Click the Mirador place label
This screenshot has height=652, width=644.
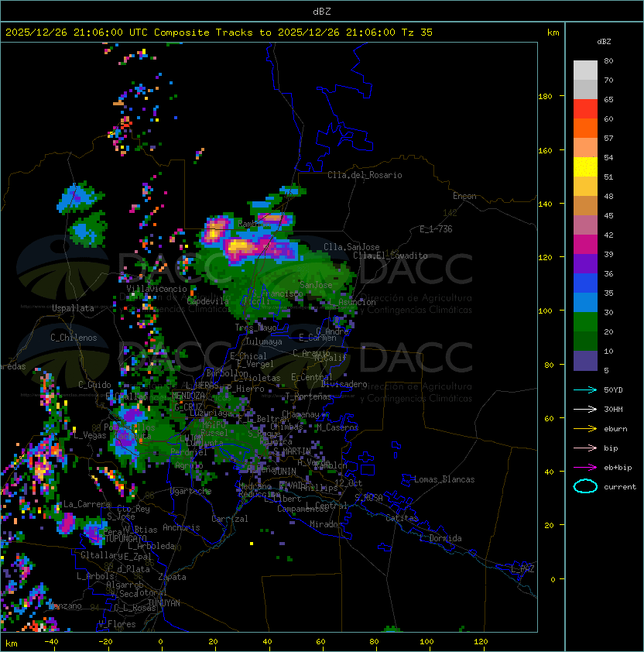tap(327, 524)
